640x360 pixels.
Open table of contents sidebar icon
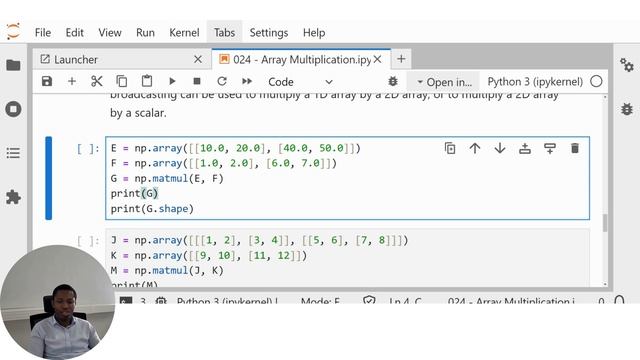click(13, 153)
